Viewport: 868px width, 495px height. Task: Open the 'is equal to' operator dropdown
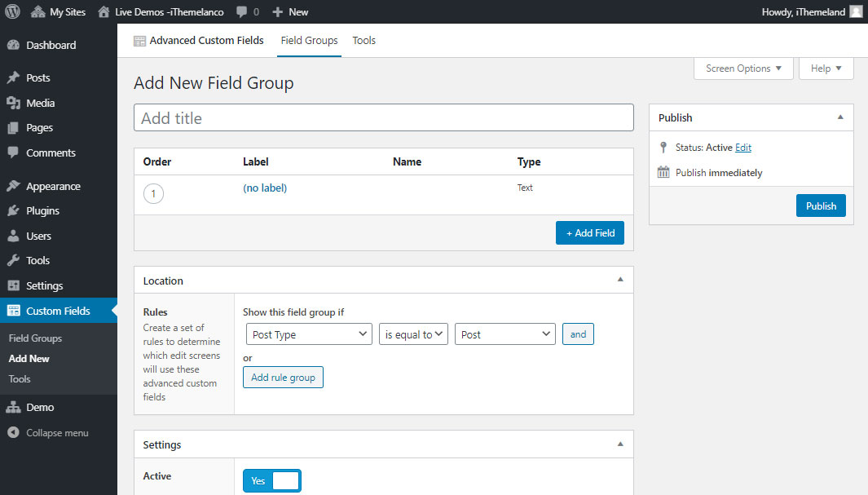tap(413, 334)
